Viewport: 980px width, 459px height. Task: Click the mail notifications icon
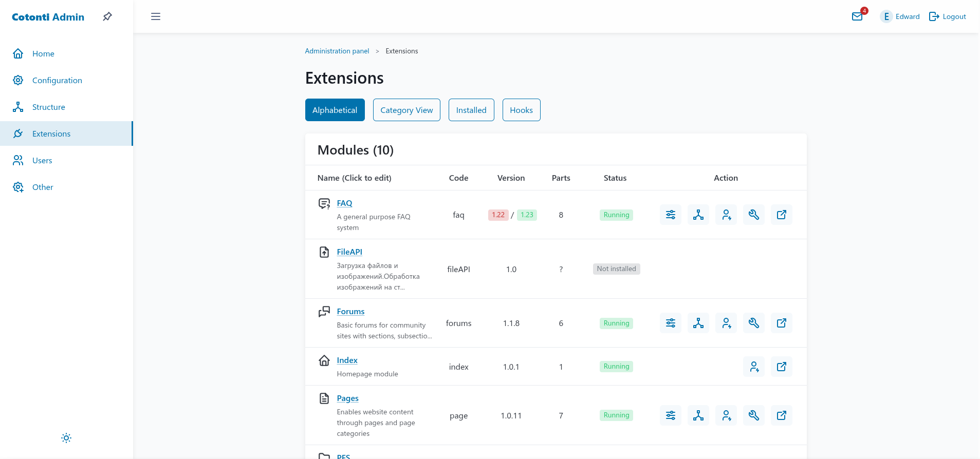[x=857, y=16]
